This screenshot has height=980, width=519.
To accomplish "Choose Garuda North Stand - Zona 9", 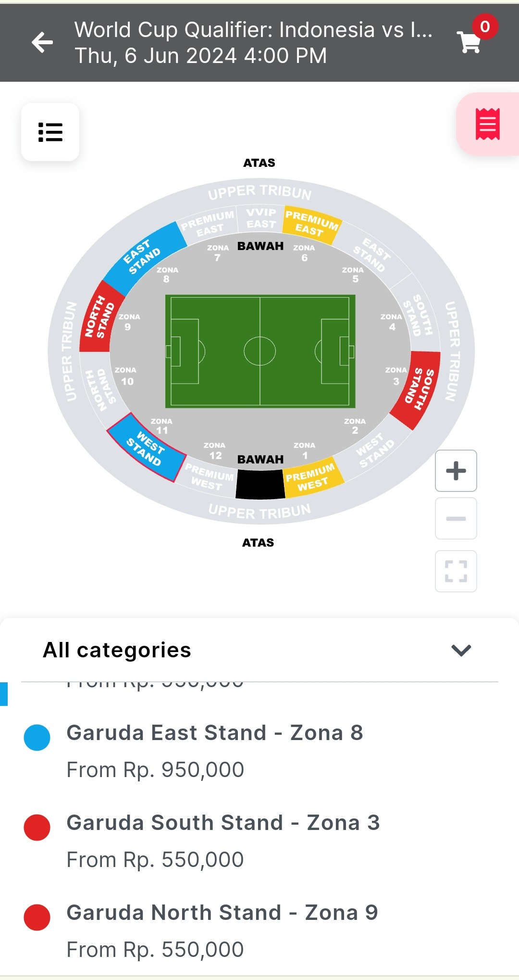I will click(x=222, y=913).
